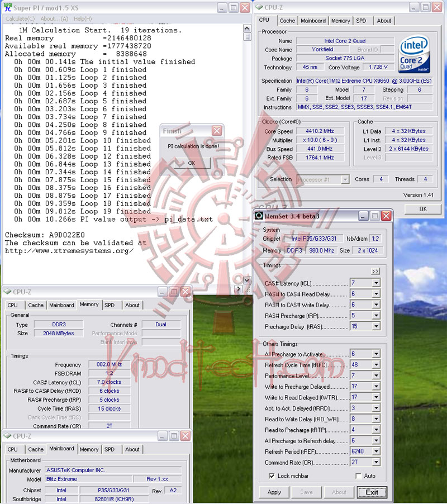Click Rated FSB value 1764.1 MHz
The height and width of the screenshot is (504, 447).
click(320, 158)
